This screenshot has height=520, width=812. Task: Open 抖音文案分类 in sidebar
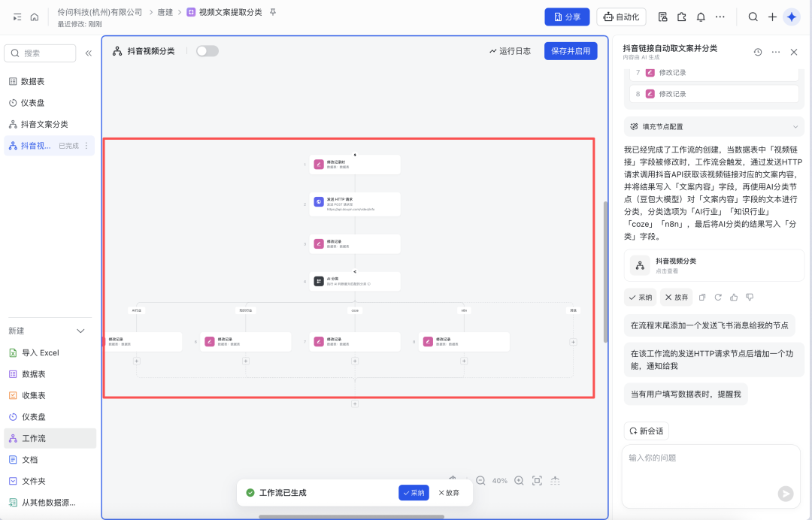coord(44,124)
